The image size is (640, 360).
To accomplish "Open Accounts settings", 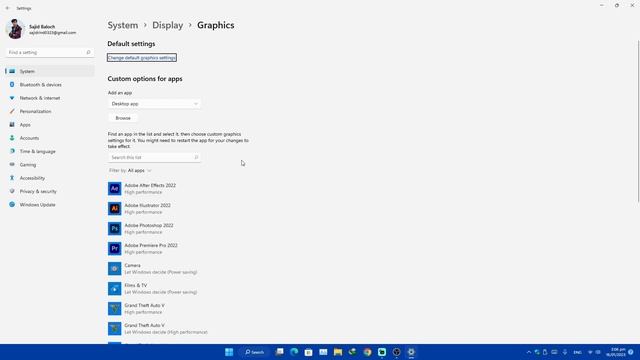I will pyautogui.click(x=50, y=138).
